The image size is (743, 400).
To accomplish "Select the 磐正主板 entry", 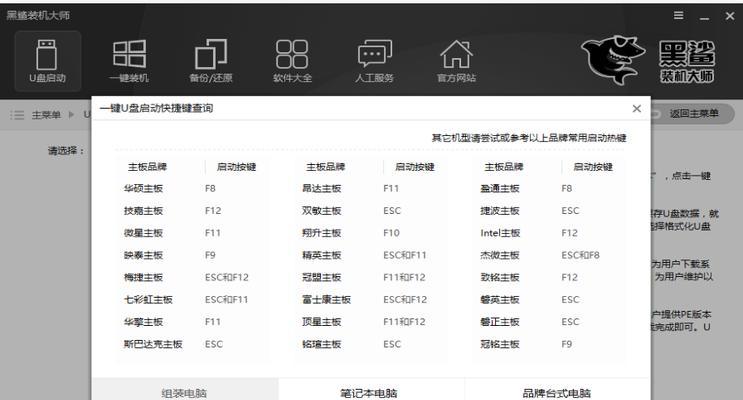I will click(499, 322).
